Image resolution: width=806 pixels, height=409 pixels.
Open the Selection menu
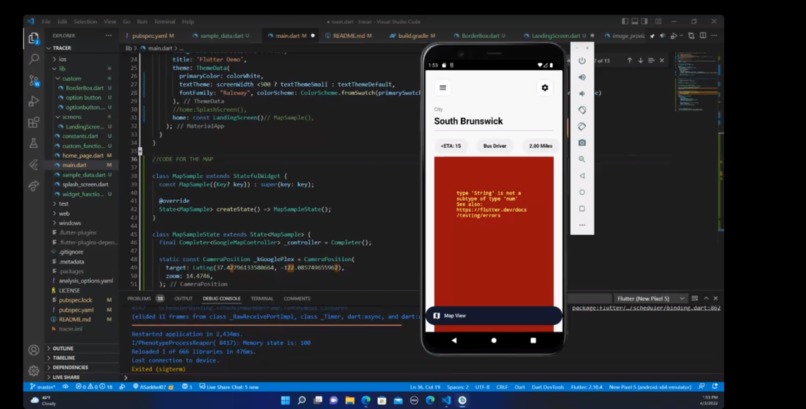point(85,22)
